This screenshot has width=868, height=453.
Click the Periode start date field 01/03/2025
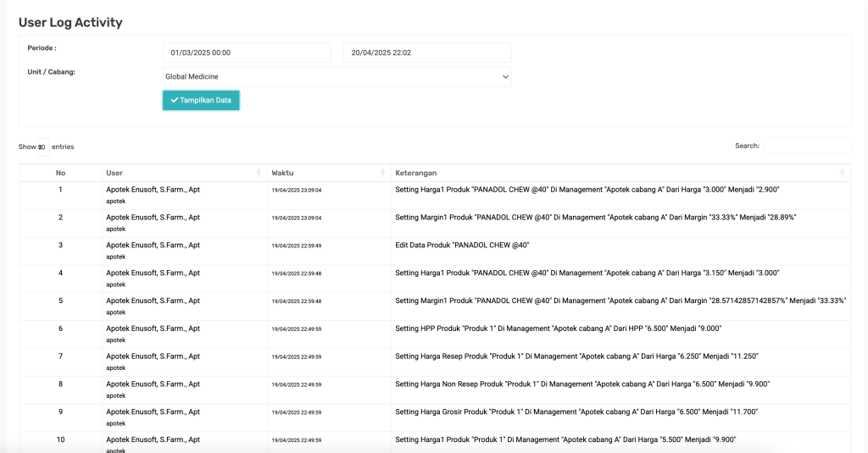pyautogui.click(x=246, y=52)
